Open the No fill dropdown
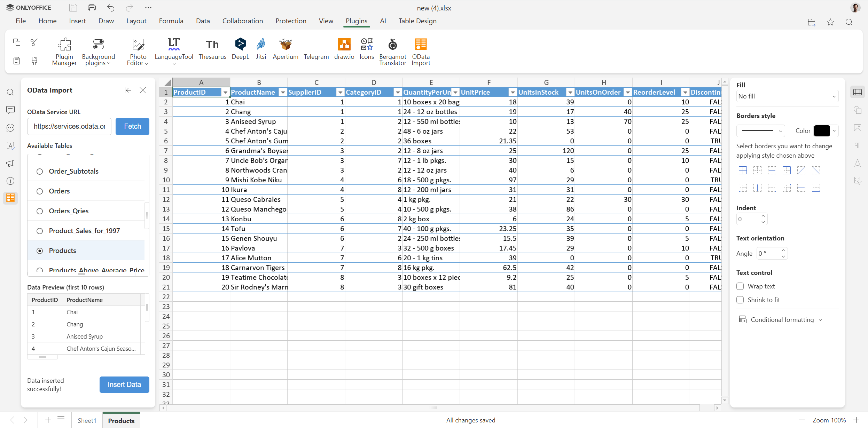This screenshot has width=868, height=428. tap(787, 96)
